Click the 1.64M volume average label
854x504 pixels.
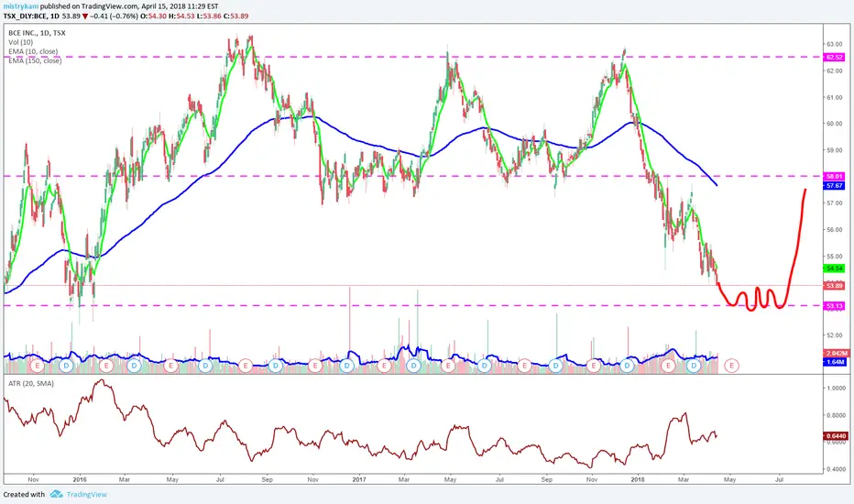[835, 362]
